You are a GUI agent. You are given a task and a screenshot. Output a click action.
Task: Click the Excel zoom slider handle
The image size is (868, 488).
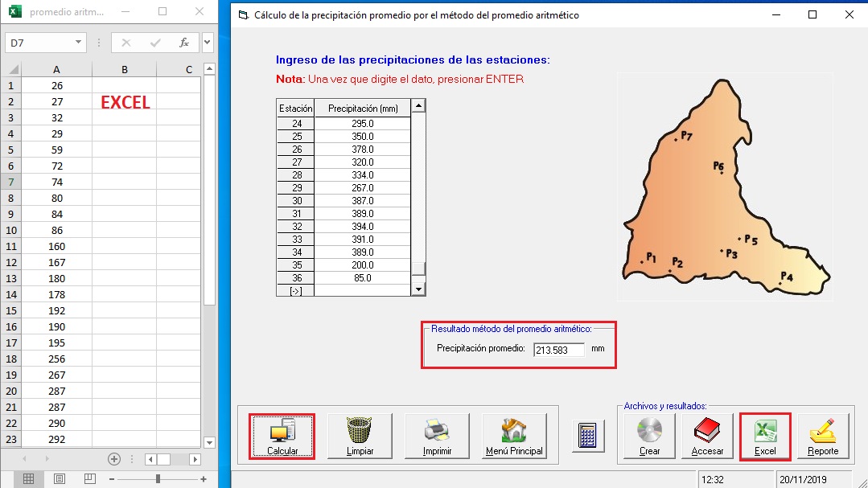pos(158,478)
